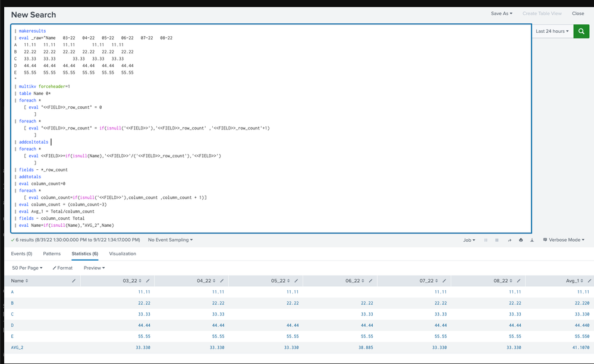Open the Save As menu
This screenshot has height=364, width=594.
pyautogui.click(x=501, y=14)
